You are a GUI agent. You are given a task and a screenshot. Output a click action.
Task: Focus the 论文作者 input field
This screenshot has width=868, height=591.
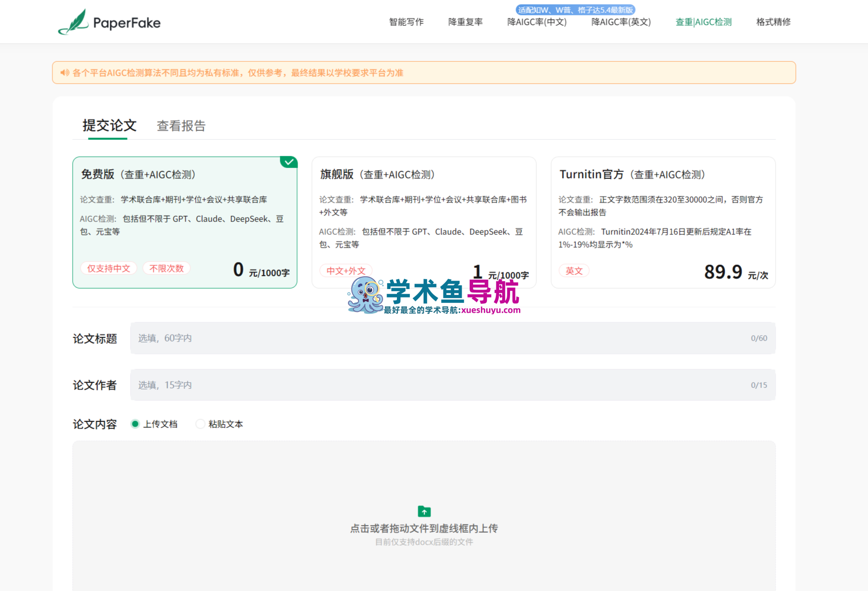point(453,385)
